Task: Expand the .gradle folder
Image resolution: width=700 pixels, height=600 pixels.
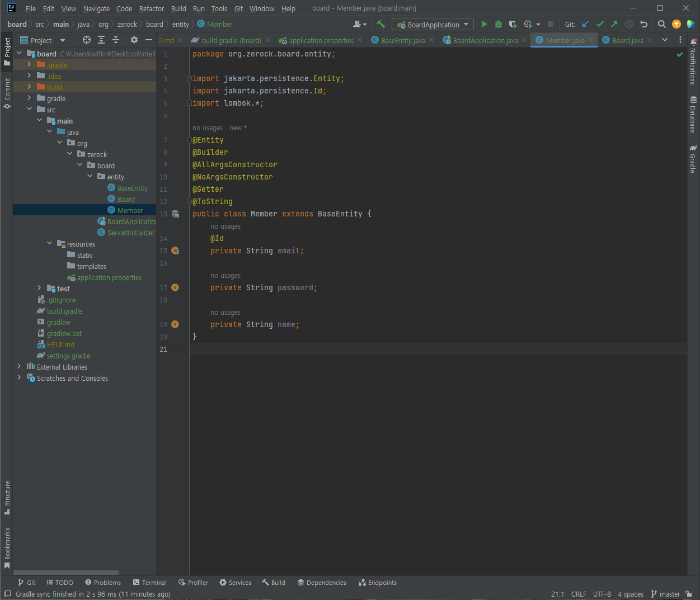Action: click(29, 64)
